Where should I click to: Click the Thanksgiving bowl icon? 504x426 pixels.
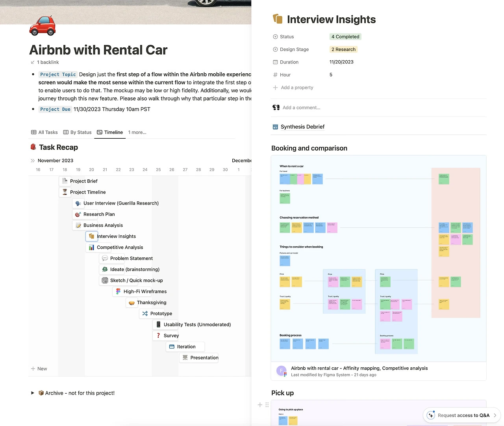pyautogui.click(x=132, y=303)
